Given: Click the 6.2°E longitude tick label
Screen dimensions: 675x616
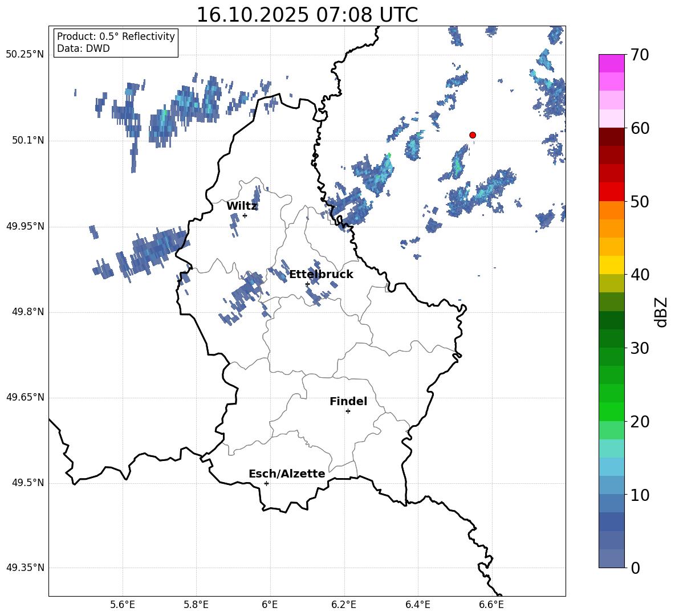Looking at the screenshot, I should [x=344, y=605].
